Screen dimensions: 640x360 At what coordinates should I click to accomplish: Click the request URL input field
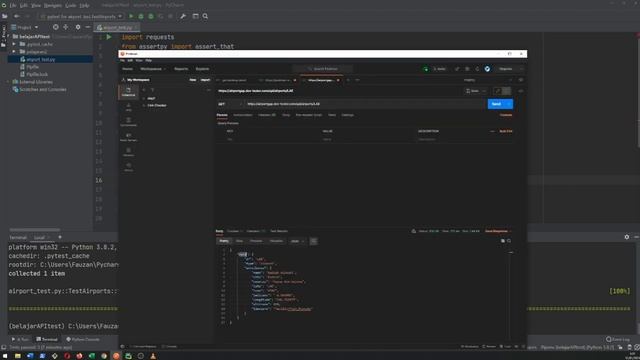point(364,104)
